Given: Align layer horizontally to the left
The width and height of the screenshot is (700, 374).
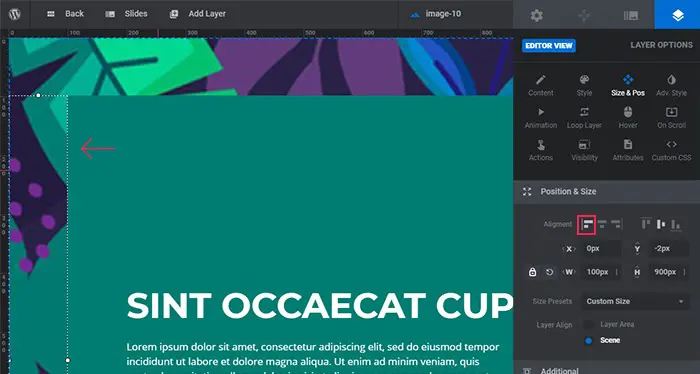Looking at the screenshot, I should pyautogui.click(x=588, y=224).
